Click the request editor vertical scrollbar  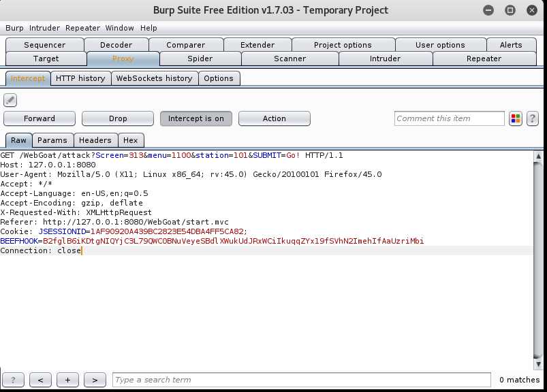point(538,259)
